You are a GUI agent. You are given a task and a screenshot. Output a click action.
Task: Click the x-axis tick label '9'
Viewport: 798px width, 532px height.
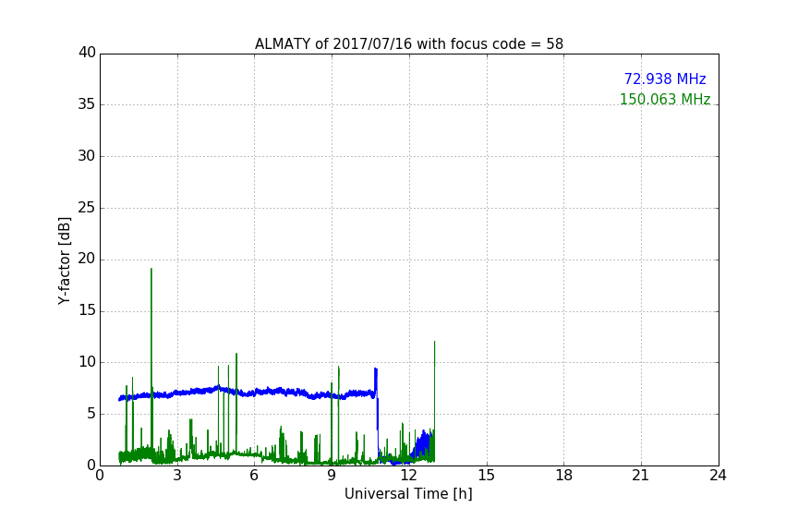tap(332, 476)
